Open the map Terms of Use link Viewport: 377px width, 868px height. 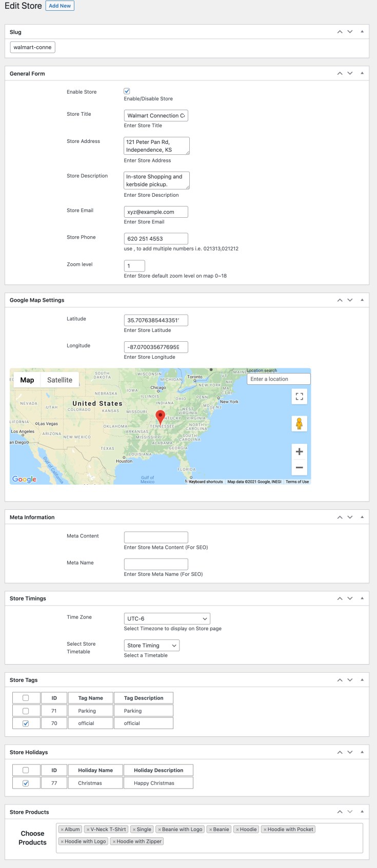(297, 481)
